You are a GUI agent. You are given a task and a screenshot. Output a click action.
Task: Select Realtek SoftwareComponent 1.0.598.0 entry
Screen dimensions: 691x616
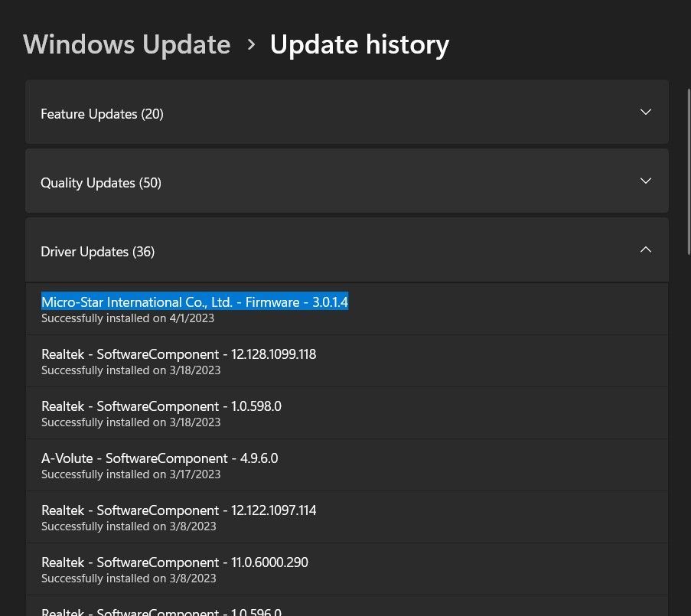click(x=347, y=413)
